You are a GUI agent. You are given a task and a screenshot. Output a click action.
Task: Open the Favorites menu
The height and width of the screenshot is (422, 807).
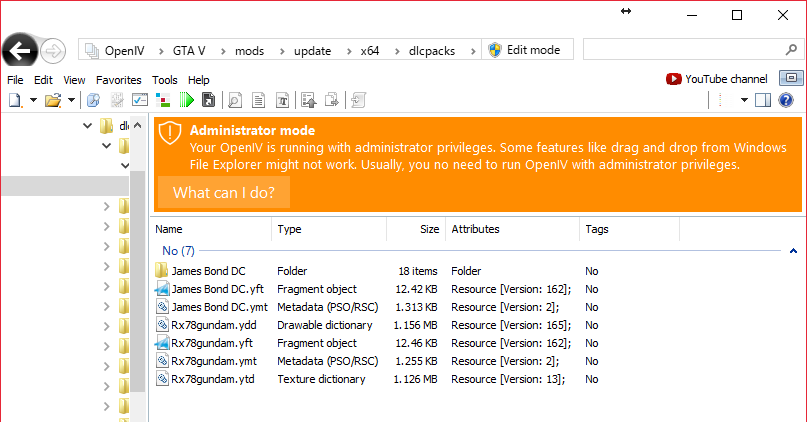click(x=119, y=80)
